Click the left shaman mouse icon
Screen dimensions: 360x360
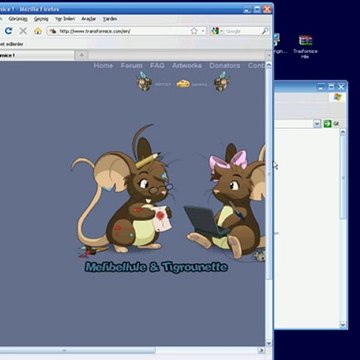pos(145,81)
